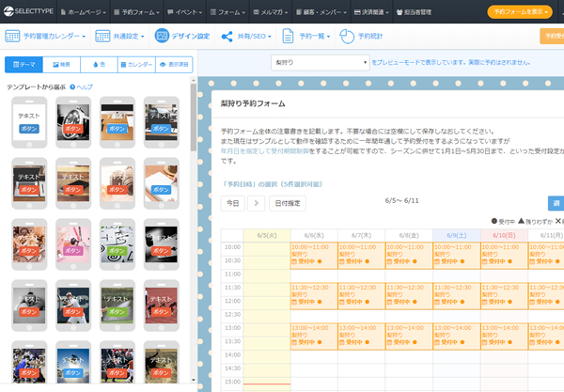The width and height of the screenshot is (564, 392).
Task: Open the 表示項目 tab with eye icon
Action: pyautogui.click(x=172, y=65)
